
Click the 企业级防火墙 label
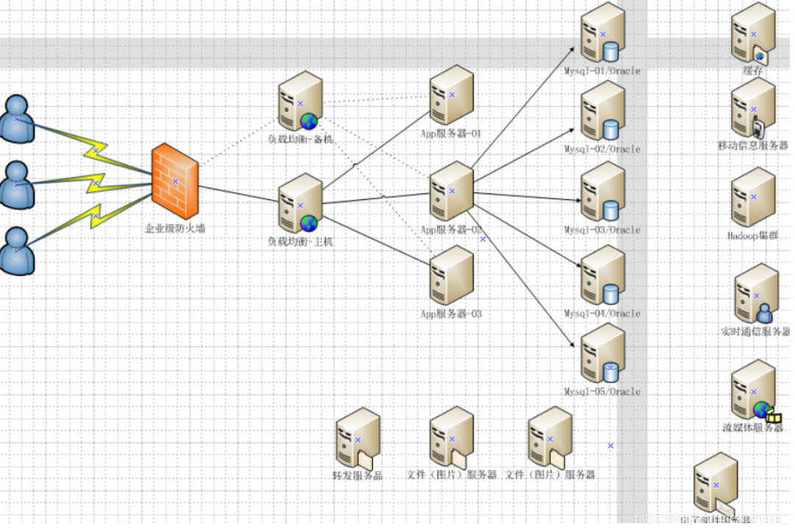pyautogui.click(x=175, y=229)
